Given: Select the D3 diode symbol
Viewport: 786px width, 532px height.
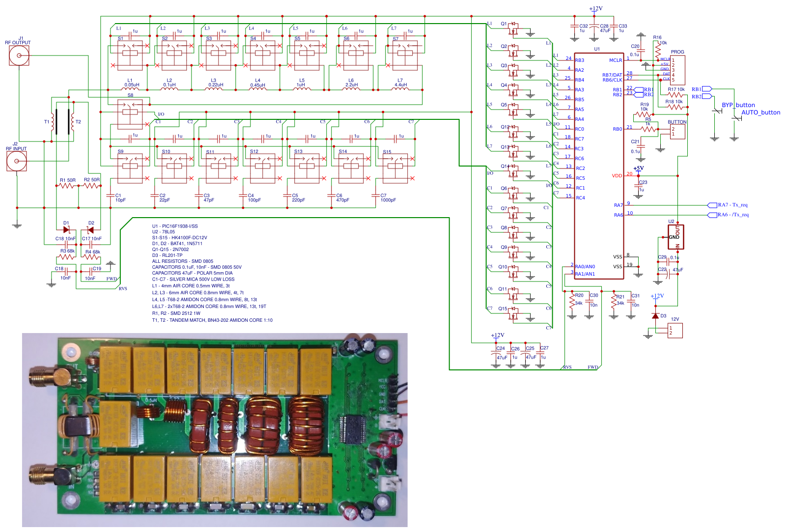Looking at the screenshot, I should click(x=655, y=315).
